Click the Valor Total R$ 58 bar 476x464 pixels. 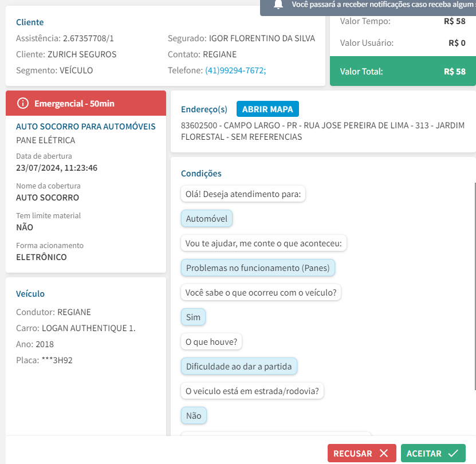click(x=403, y=72)
